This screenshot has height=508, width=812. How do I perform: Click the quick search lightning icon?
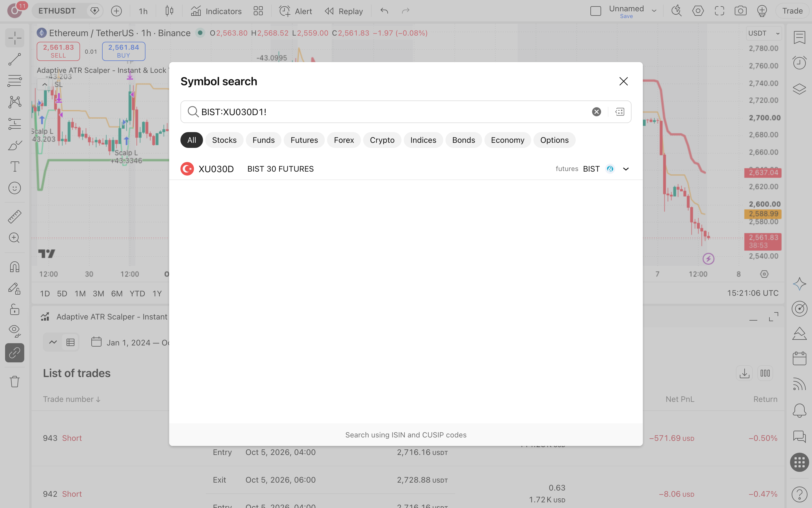pyautogui.click(x=676, y=11)
